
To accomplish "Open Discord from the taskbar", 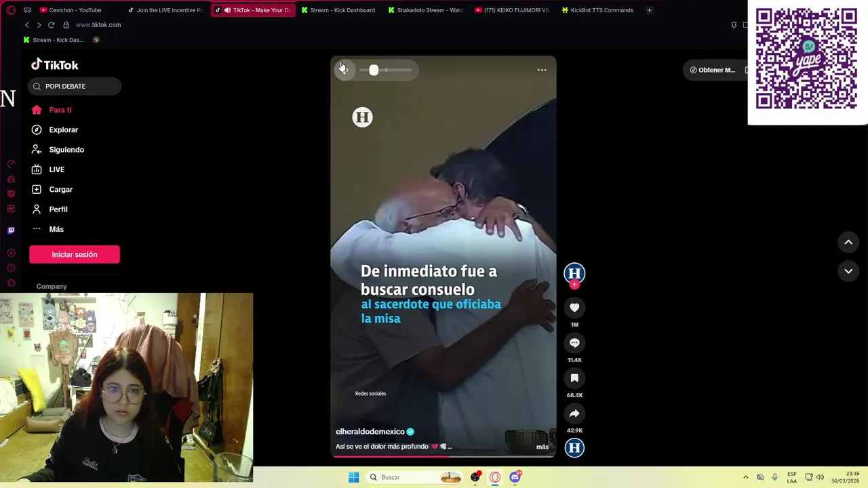I will click(x=515, y=477).
